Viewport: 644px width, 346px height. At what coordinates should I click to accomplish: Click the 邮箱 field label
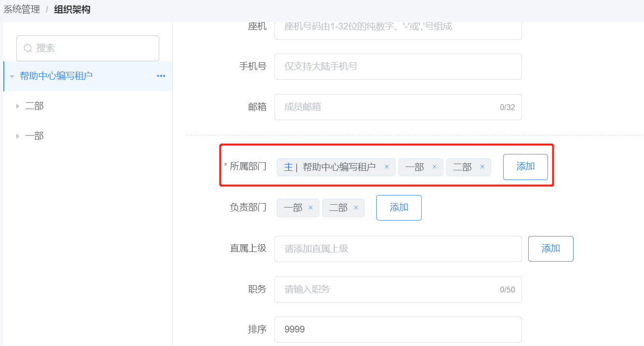coord(257,107)
